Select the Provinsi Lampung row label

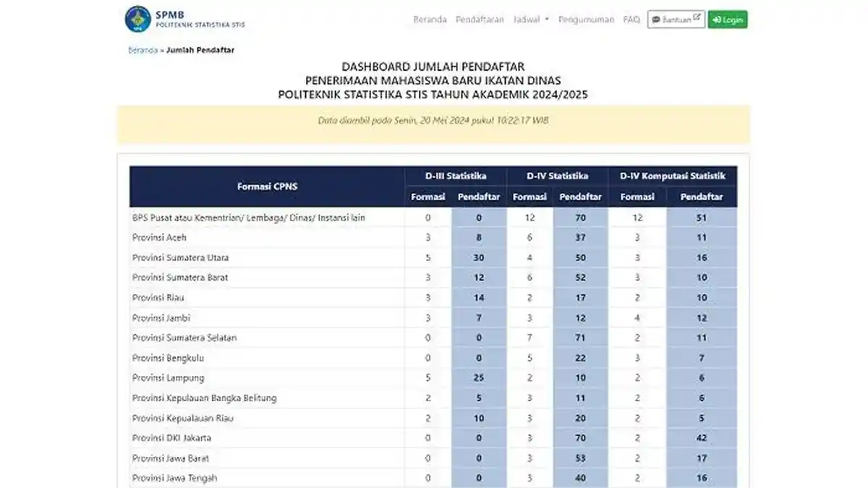[x=168, y=377]
